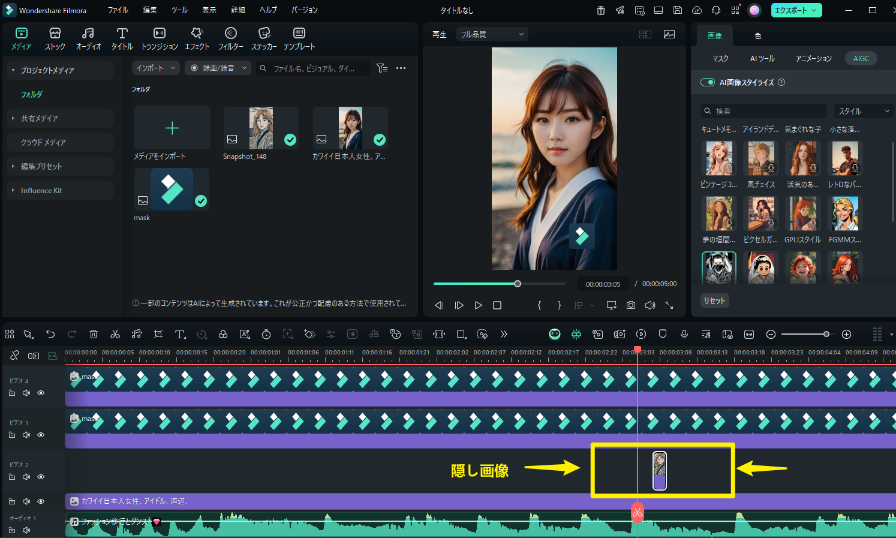Viewport: 896px width, 538px height.
Task: Open the Import dropdown
Action: tap(156, 68)
